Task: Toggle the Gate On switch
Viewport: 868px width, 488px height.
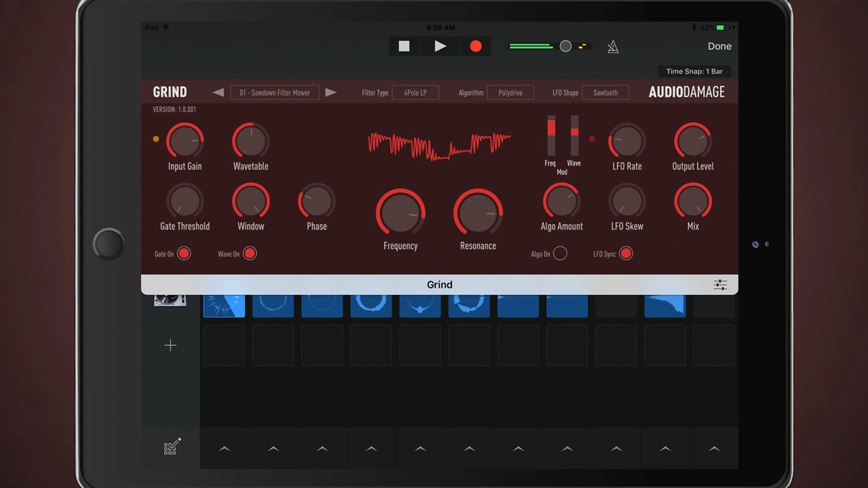Action: (184, 254)
